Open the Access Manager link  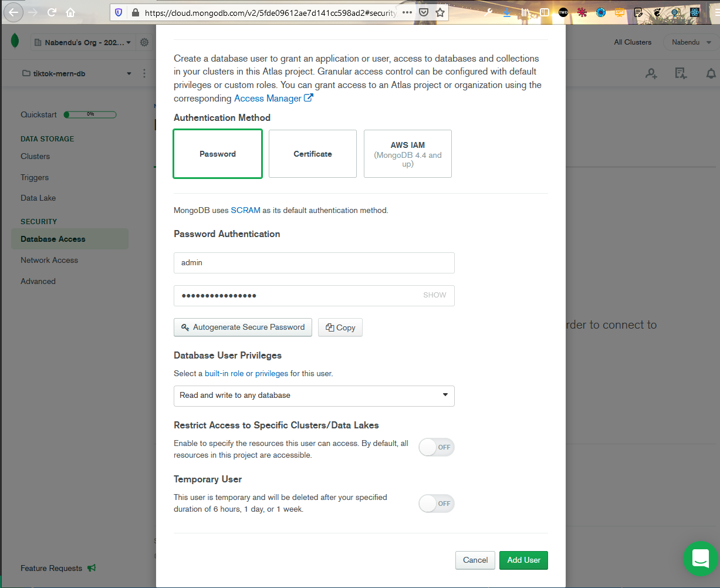pyautogui.click(x=273, y=98)
